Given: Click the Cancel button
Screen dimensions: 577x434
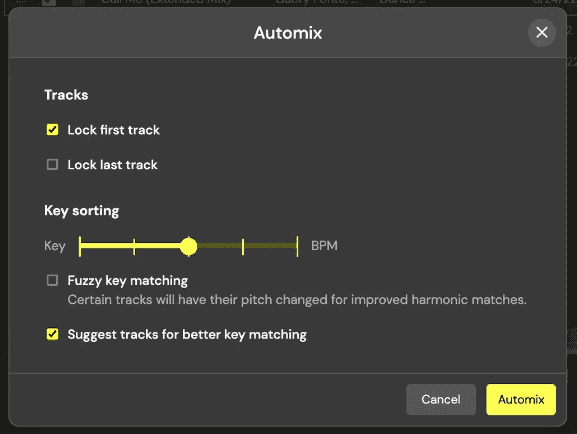Looking at the screenshot, I should coord(441,399).
